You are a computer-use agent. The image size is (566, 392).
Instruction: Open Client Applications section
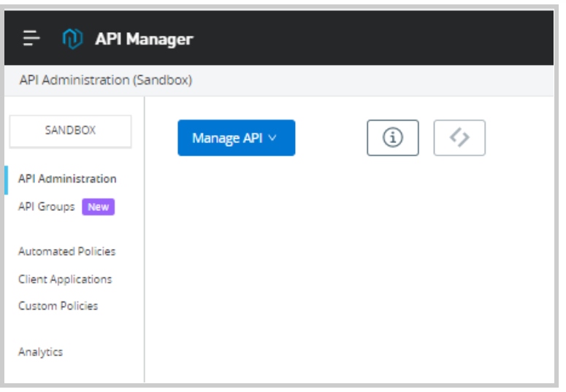tap(65, 280)
